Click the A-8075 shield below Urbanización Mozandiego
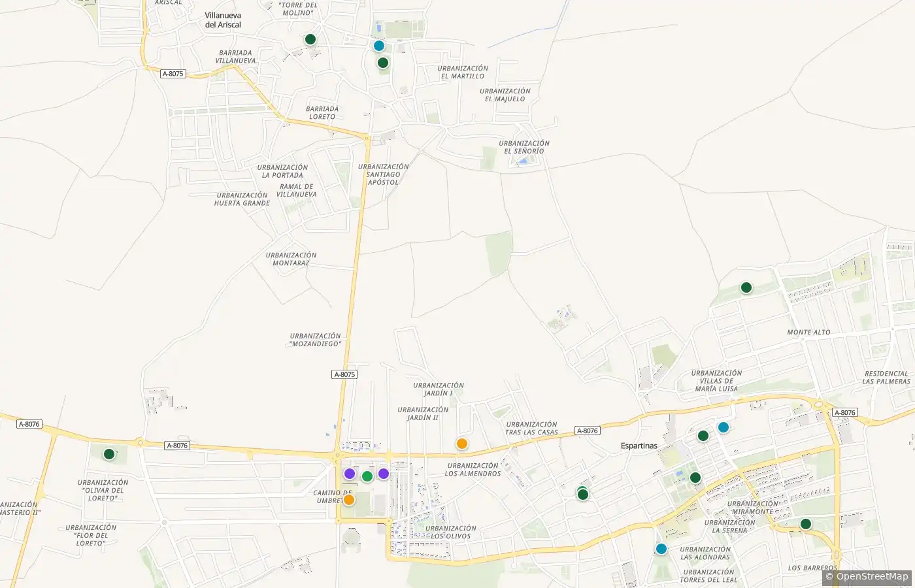This screenshot has width=915, height=588. pos(344,374)
